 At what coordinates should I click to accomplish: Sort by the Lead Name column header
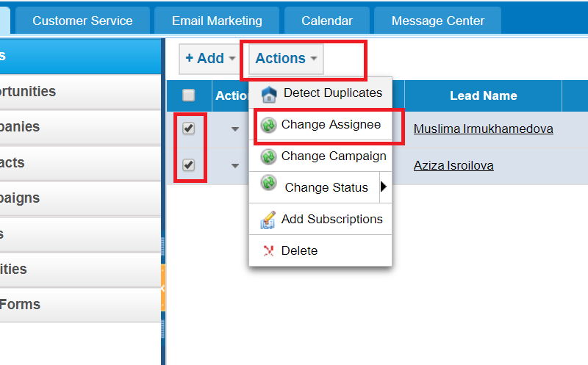tap(484, 95)
